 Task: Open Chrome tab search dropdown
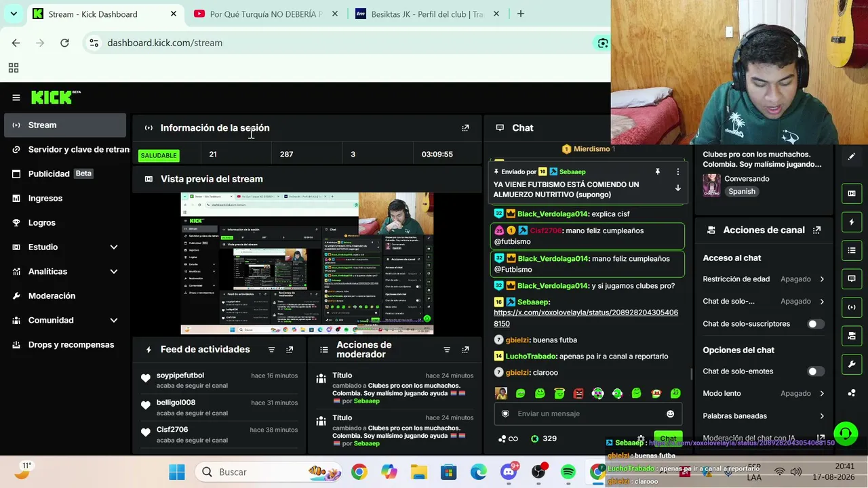point(14,14)
